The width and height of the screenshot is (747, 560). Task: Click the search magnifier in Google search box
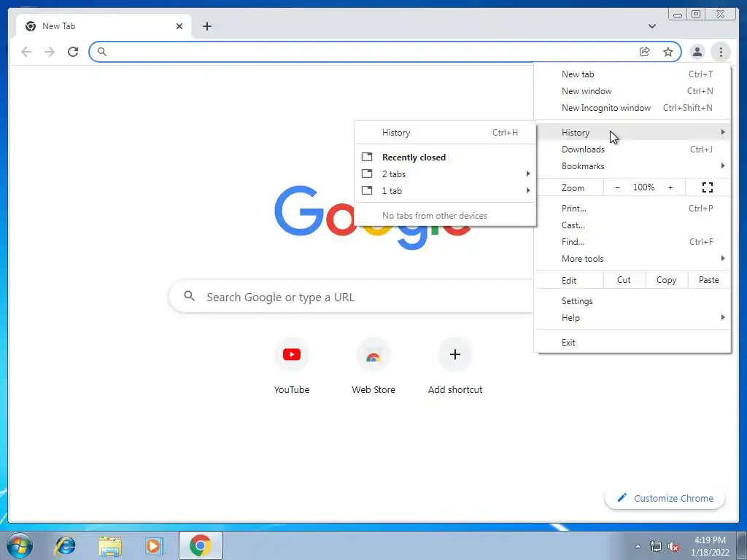[x=189, y=296]
